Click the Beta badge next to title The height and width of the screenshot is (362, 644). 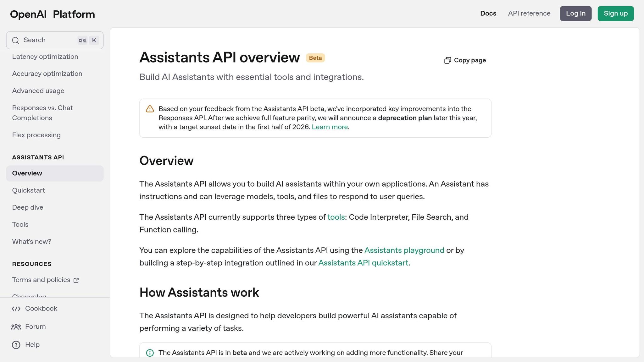(315, 58)
